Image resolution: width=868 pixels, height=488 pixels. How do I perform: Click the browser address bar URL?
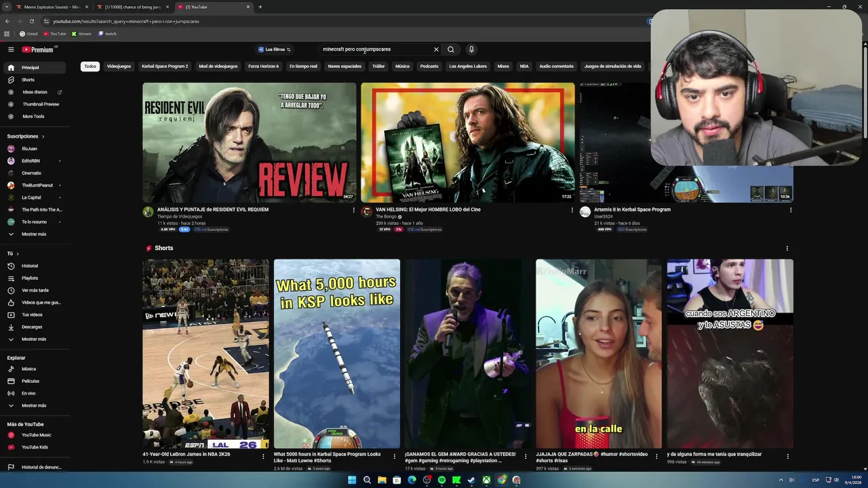pyautogui.click(x=126, y=21)
